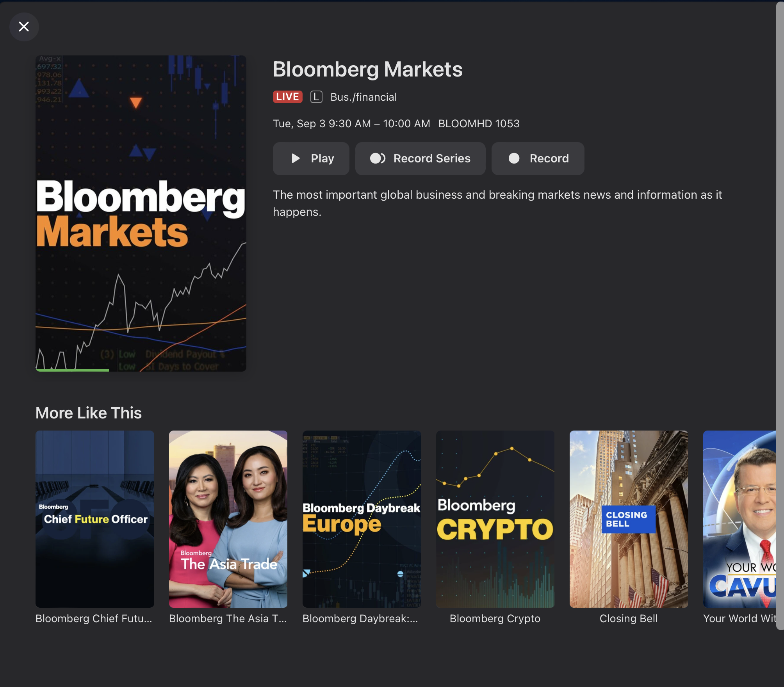Click the single Record circle icon
Screen dimensions: 784x687
(514, 158)
